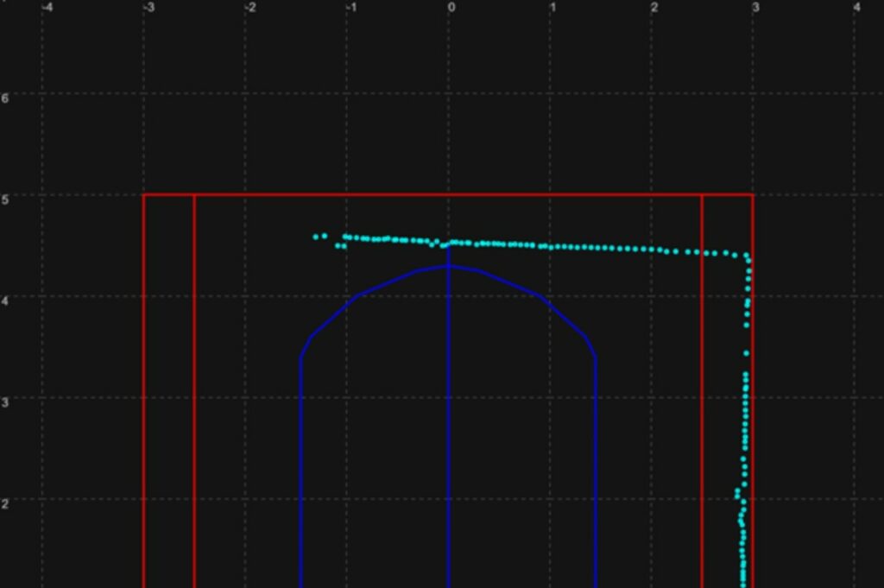Viewport: 884px width, 588px height.
Task: Click the inner right red vertical line
Action: pyautogui.click(x=702, y=389)
